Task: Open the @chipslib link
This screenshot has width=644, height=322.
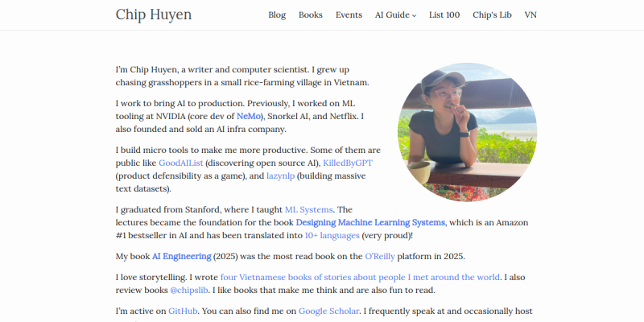Action: coord(189,291)
